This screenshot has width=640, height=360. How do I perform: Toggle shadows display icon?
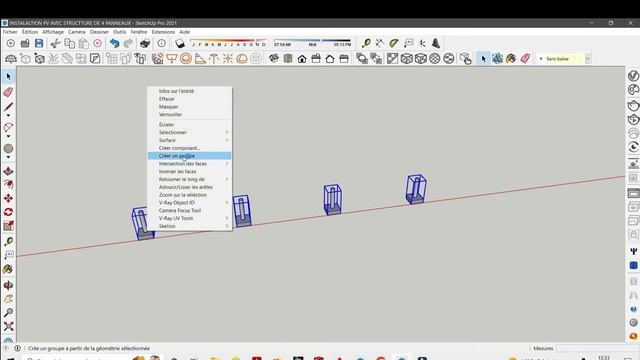click(x=180, y=43)
